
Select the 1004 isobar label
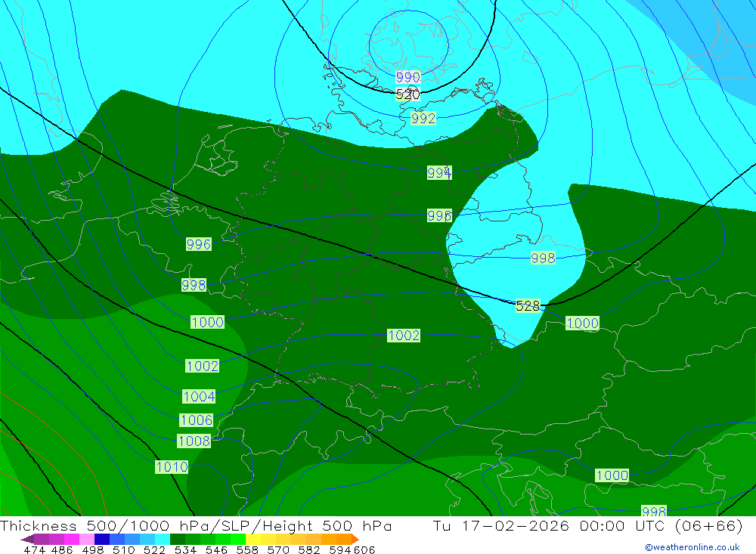(199, 396)
